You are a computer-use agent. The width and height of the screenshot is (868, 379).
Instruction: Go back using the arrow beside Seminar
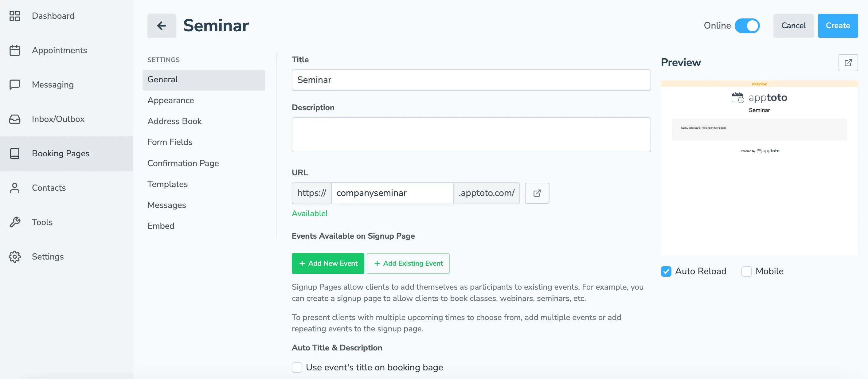tap(161, 25)
